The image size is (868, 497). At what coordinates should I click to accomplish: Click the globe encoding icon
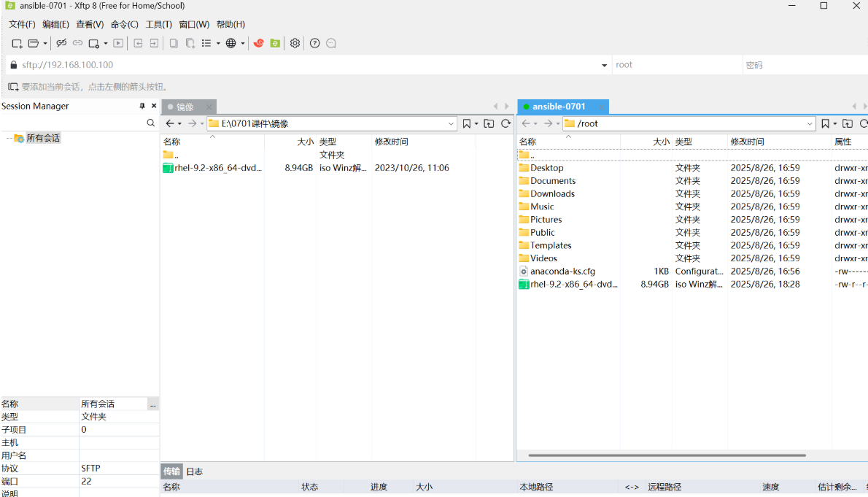230,43
